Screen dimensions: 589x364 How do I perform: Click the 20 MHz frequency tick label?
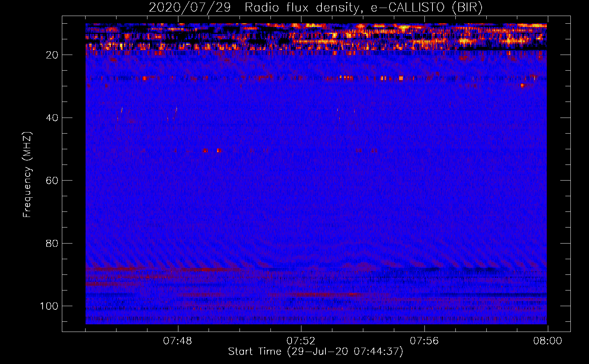point(52,55)
